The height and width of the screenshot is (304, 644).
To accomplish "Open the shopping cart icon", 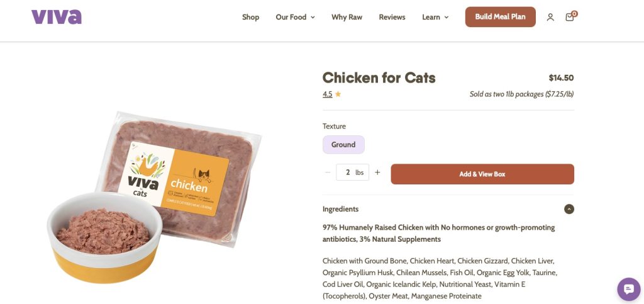I will pos(570,17).
